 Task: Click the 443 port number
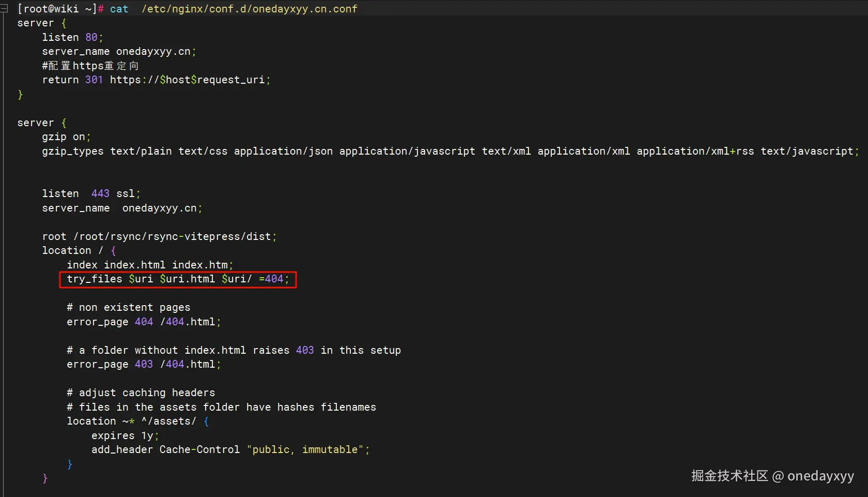pos(100,193)
